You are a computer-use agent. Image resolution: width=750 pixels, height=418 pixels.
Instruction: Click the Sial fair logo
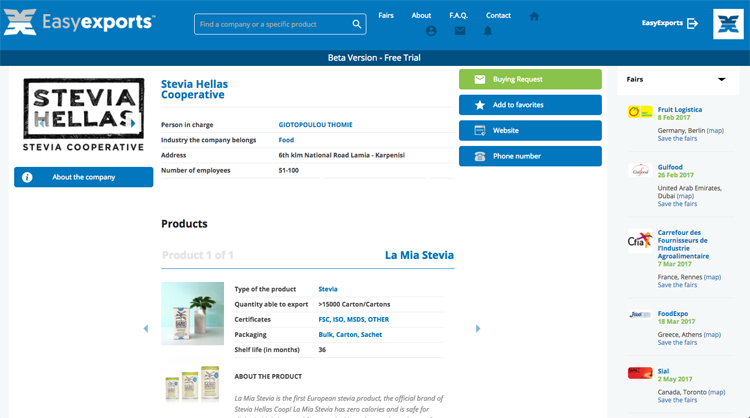pyautogui.click(x=640, y=373)
